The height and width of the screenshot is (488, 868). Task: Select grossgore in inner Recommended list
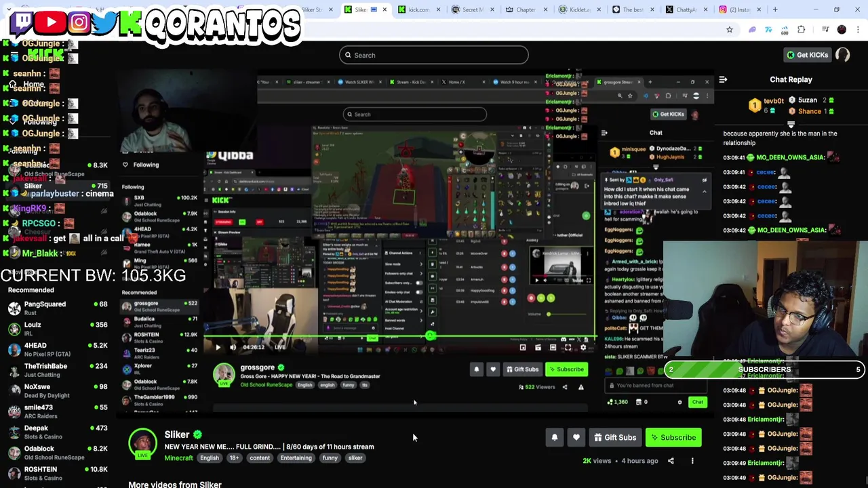point(159,306)
